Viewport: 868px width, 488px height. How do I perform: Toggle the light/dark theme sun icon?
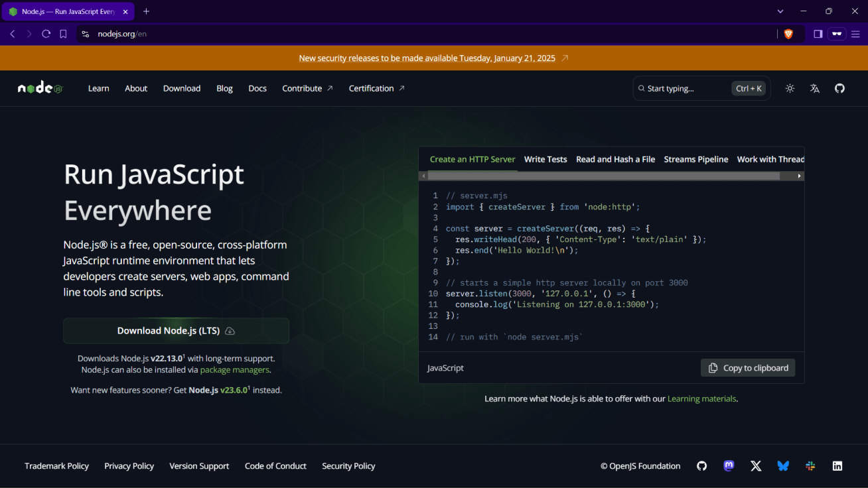[790, 88]
